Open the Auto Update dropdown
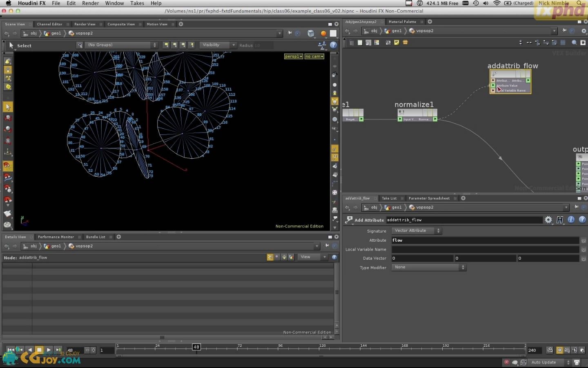The image size is (588, 368). 549,362
